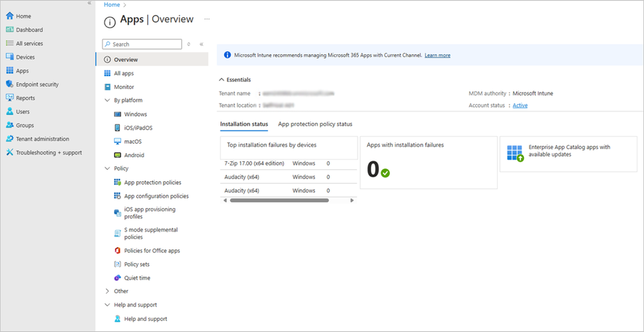Collapse the Policy section chevron
This screenshot has width=644, height=332.
[x=108, y=168]
